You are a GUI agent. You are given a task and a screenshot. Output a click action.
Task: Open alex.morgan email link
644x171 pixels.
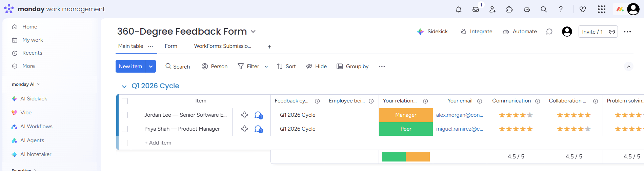pos(459,115)
